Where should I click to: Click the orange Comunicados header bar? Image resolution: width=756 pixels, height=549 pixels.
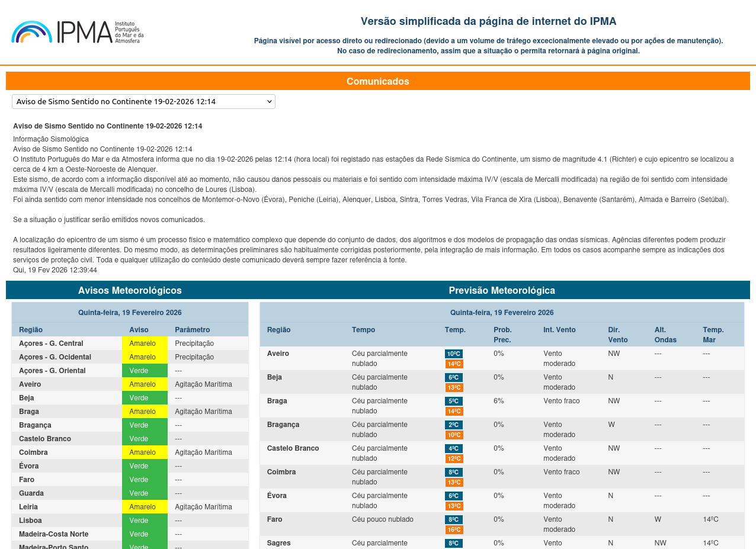coord(377,81)
